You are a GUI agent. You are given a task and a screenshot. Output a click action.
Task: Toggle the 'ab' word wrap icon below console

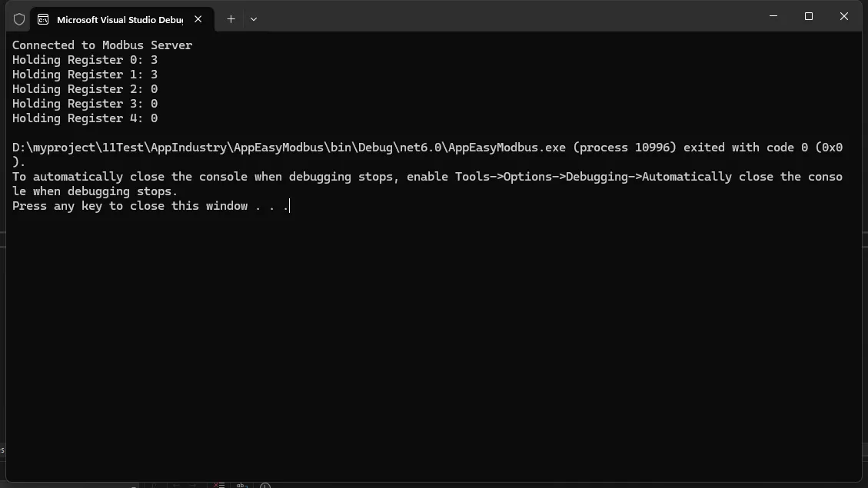(x=241, y=485)
